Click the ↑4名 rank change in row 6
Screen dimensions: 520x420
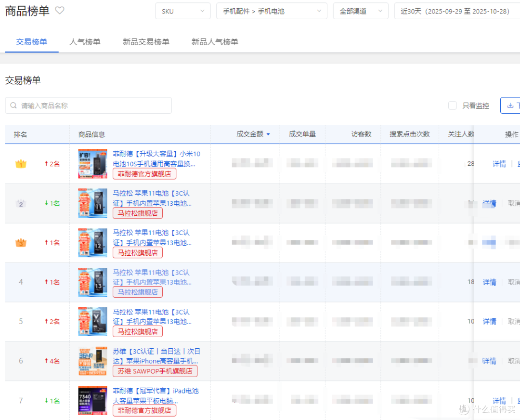pos(52,361)
